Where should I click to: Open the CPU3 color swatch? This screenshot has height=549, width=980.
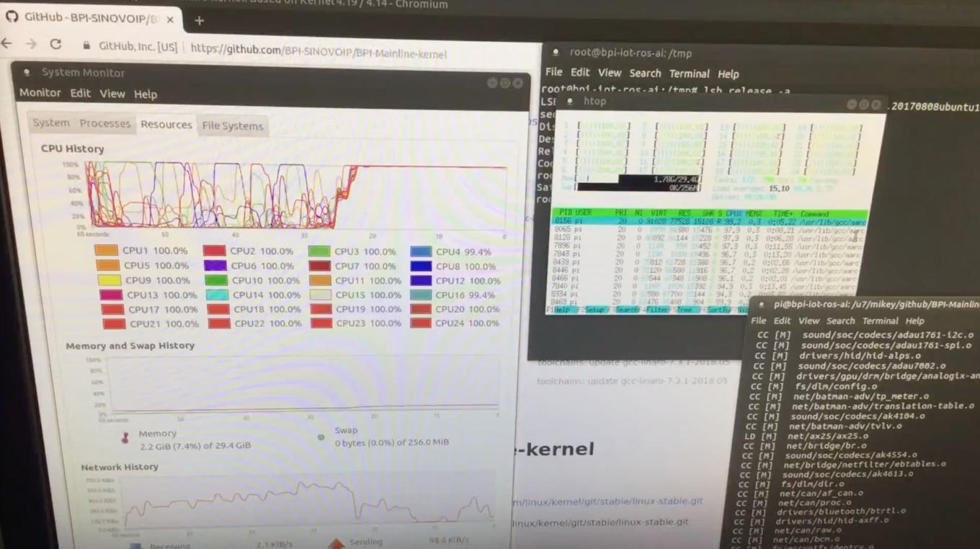pyautogui.click(x=319, y=251)
